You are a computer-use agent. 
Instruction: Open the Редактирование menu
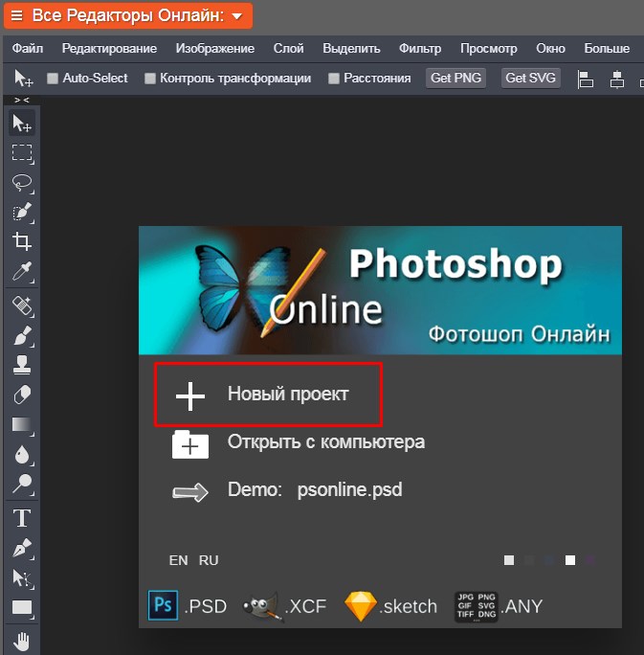[x=109, y=49]
